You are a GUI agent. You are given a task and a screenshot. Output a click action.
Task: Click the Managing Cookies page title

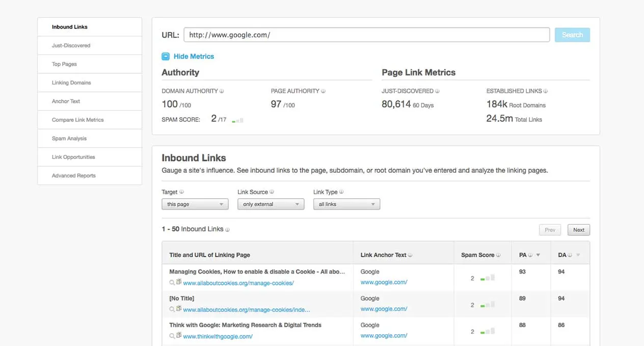point(257,272)
